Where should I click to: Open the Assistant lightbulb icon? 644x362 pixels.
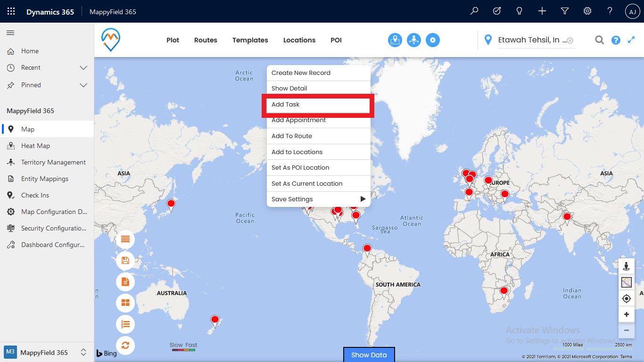pyautogui.click(x=520, y=11)
